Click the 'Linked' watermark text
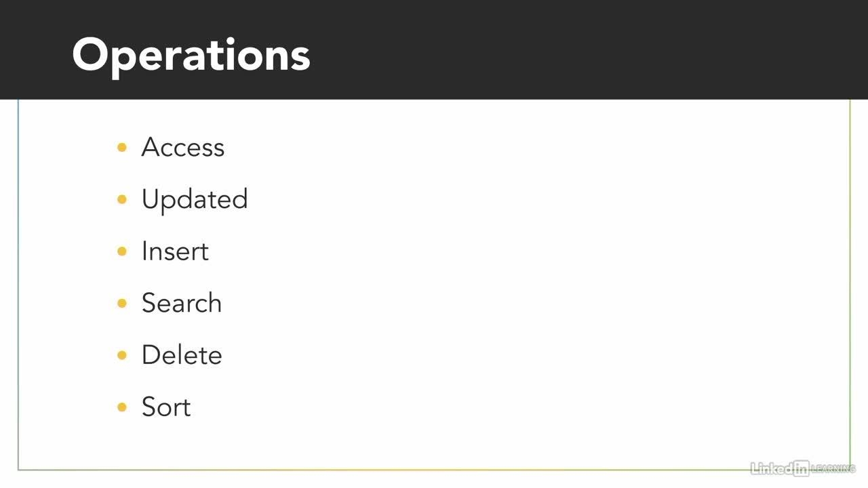 point(771,468)
